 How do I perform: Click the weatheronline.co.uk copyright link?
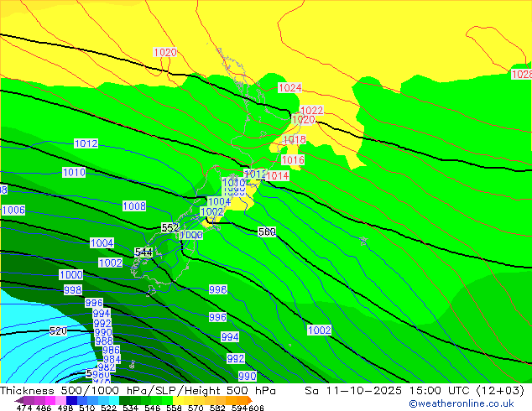[461, 403]
